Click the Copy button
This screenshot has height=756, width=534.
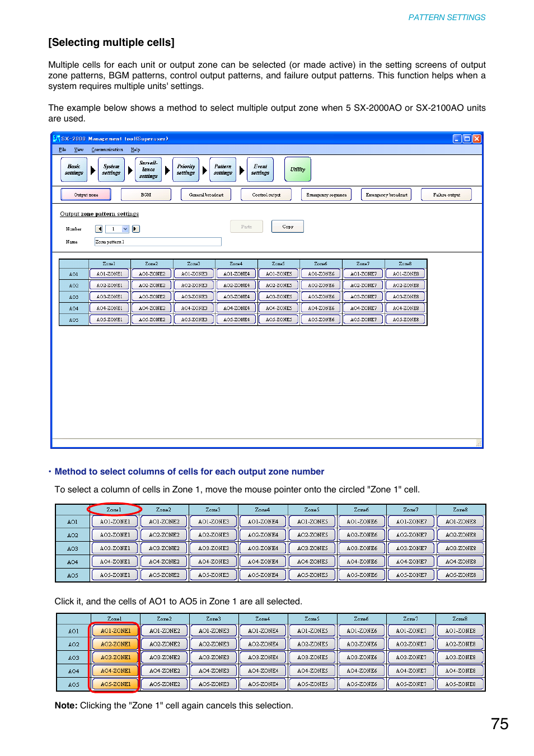[288, 227]
